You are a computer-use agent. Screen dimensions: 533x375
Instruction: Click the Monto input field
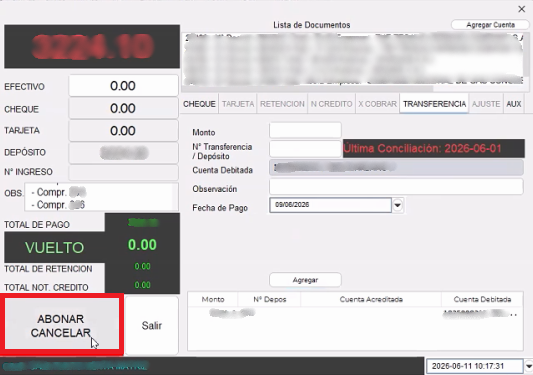click(305, 131)
